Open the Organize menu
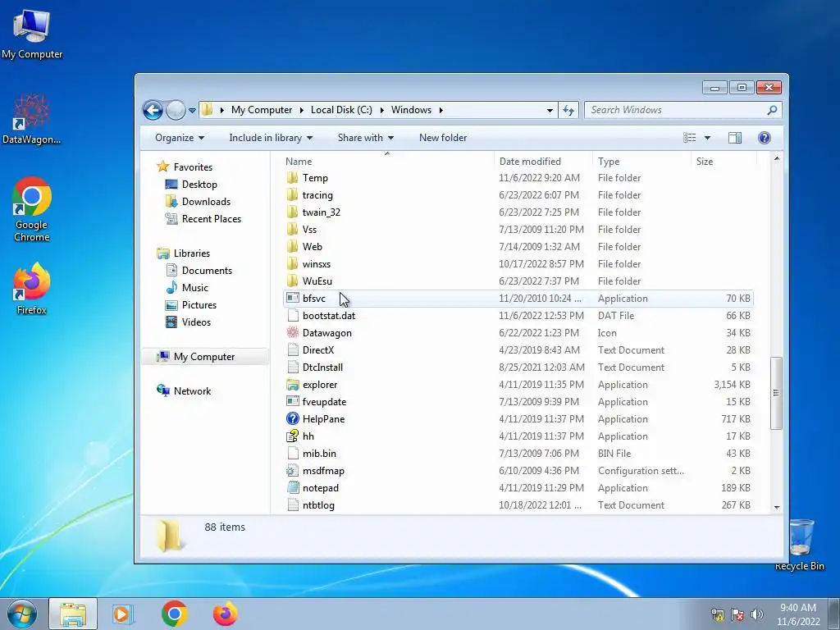The image size is (840, 630). 180,138
